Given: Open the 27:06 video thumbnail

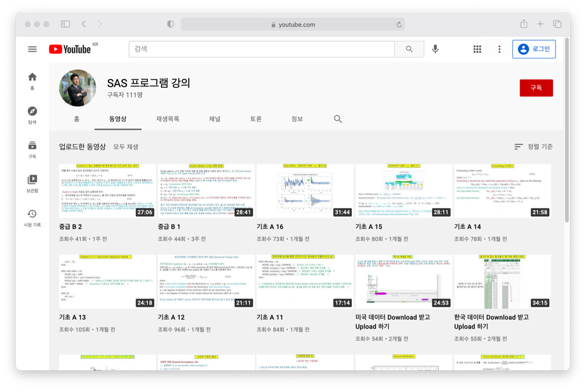Looking at the screenshot, I should tap(107, 191).
